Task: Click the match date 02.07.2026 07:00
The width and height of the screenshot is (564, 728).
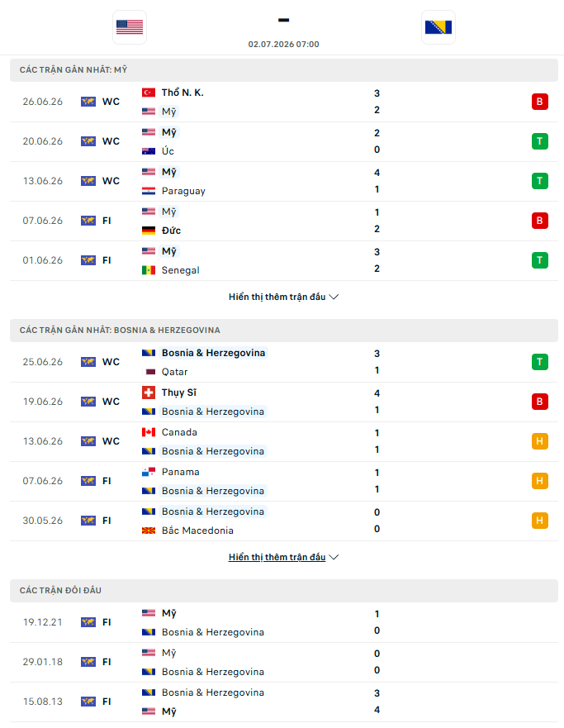Action: coord(283,44)
